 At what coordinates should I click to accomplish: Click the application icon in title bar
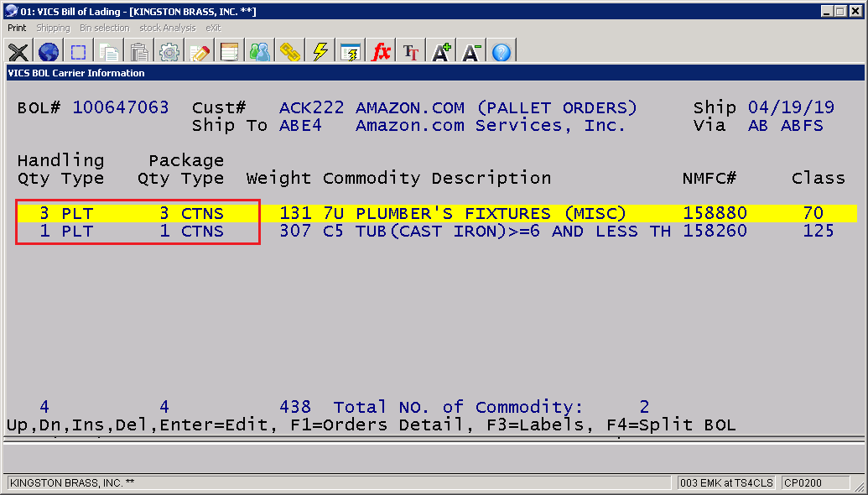click(11, 11)
